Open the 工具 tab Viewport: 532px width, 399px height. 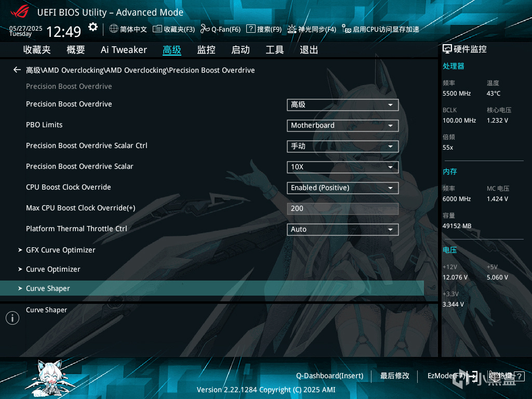tap(275, 50)
